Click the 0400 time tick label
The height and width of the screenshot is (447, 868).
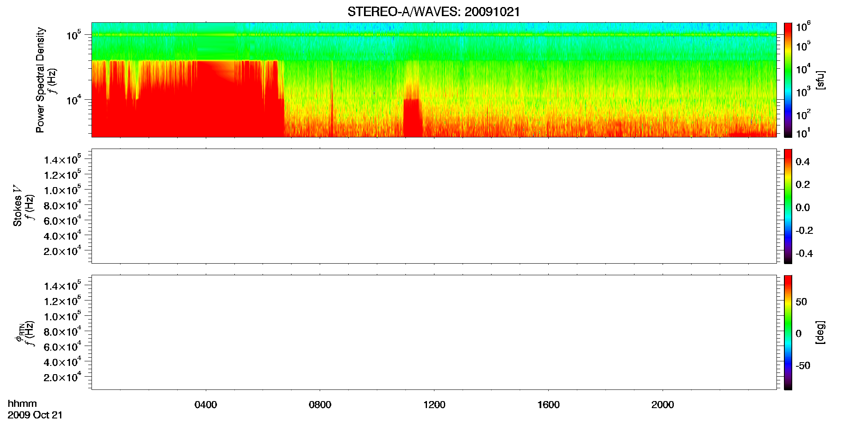(x=206, y=405)
